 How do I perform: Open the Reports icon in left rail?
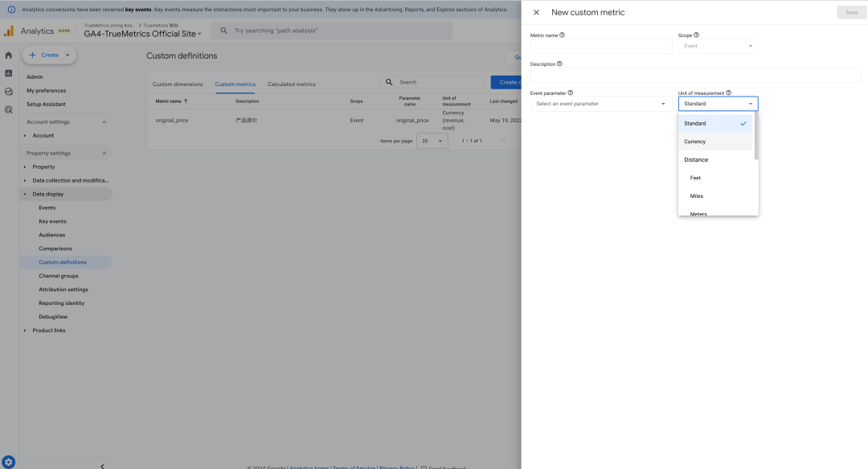tap(8, 73)
